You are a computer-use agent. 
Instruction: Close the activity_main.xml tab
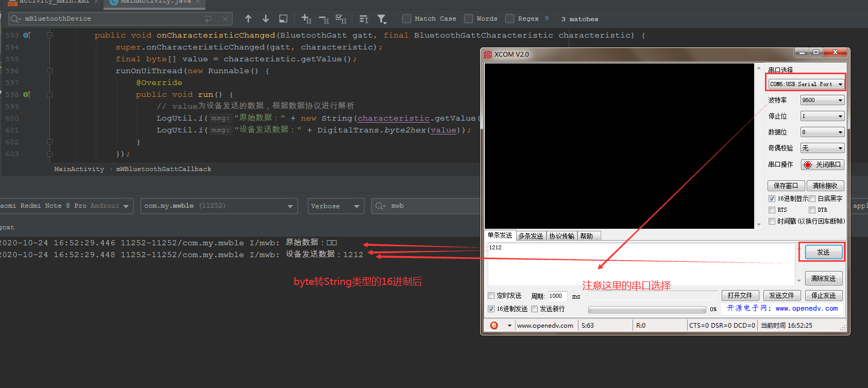click(96, 2)
